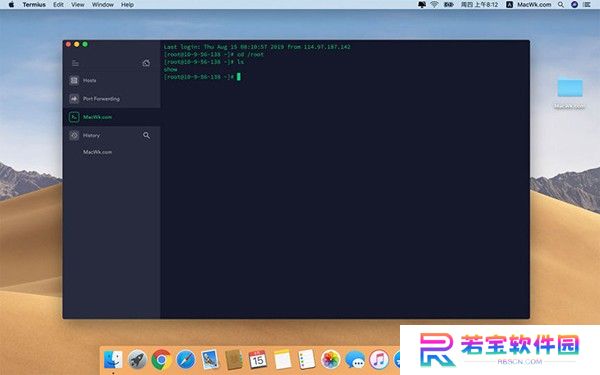Open the Calendar app in the dock
The height and width of the screenshot is (375, 600).
(x=258, y=359)
